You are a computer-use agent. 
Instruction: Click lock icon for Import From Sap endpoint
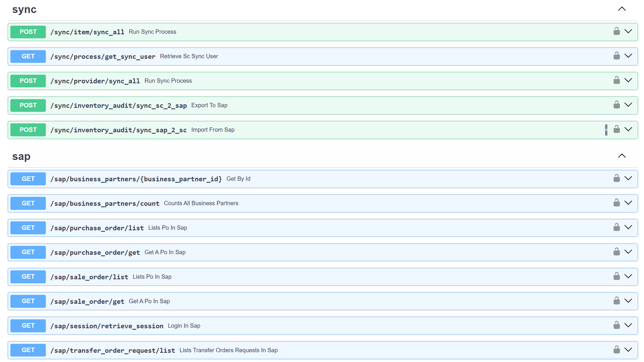616,129
